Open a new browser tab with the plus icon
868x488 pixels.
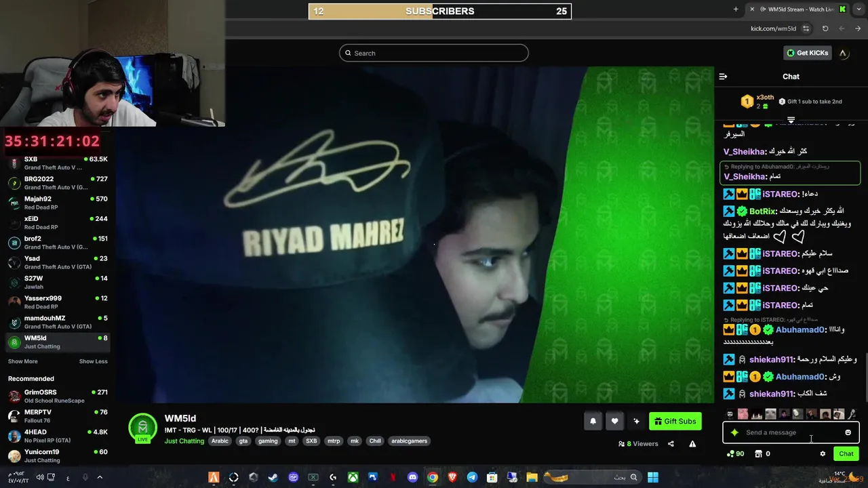tap(736, 9)
